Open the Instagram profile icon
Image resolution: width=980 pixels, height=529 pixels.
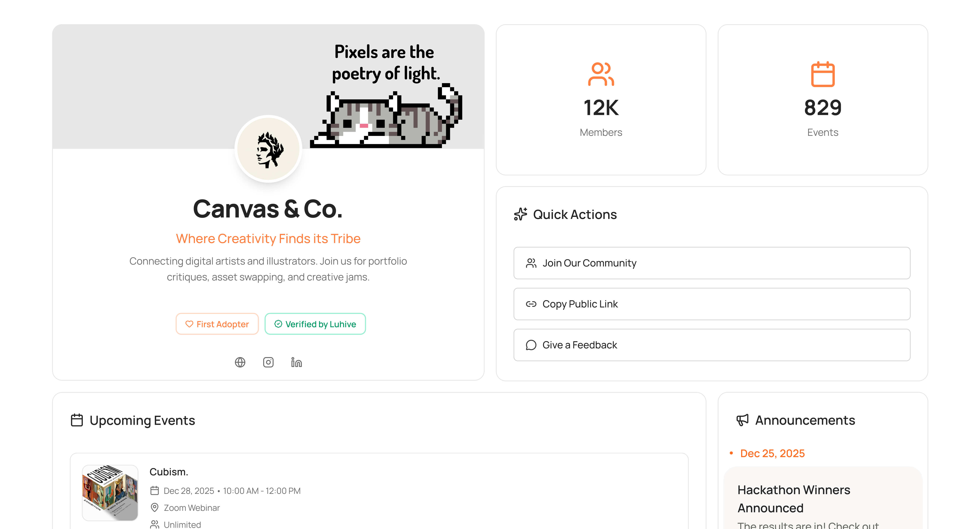point(268,362)
